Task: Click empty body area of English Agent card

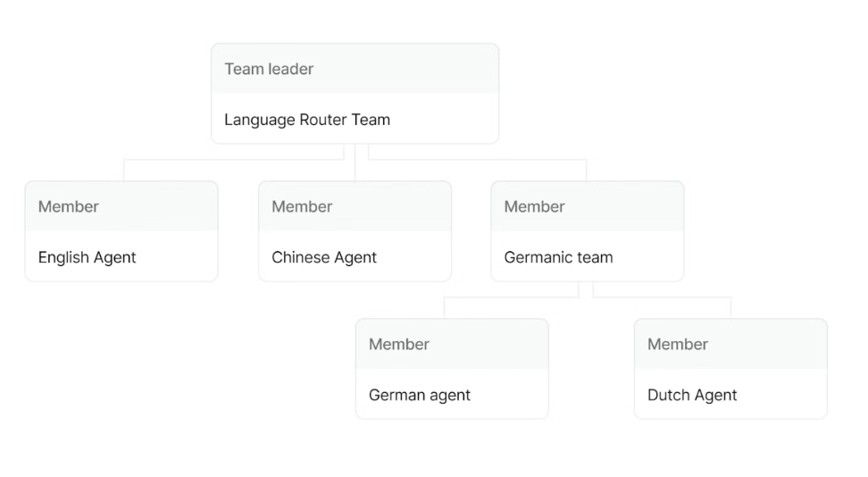Action: click(x=179, y=257)
